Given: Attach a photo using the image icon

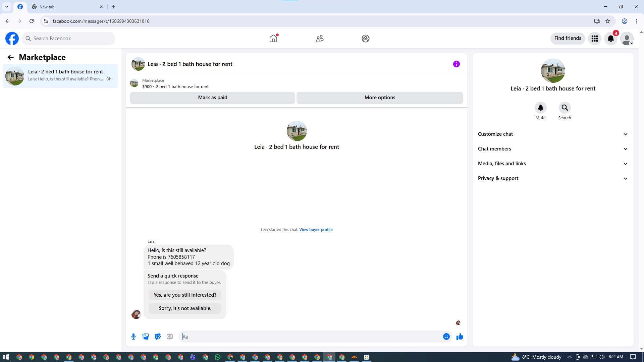Looking at the screenshot, I should point(146,337).
